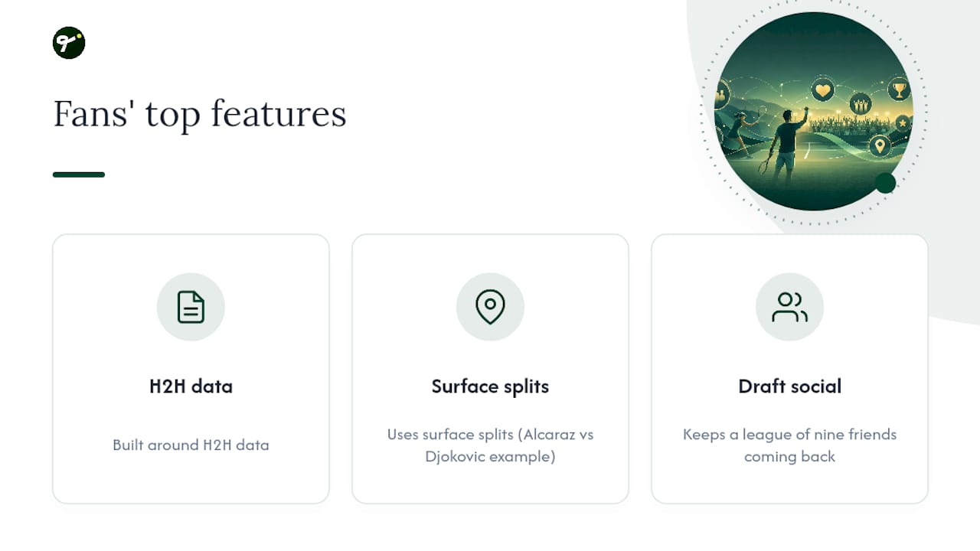The width and height of the screenshot is (980, 551).
Task: Click the document icon above H2H data
Action: [191, 307]
